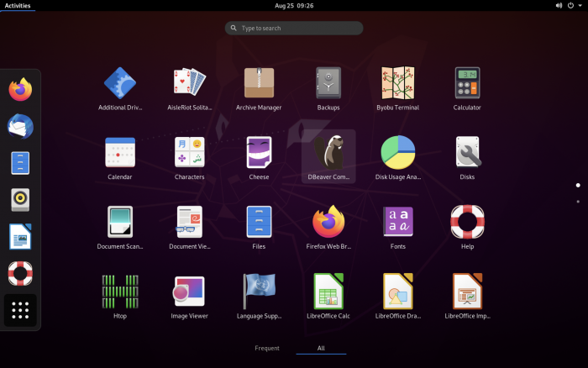The width and height of the screenshot is (588, 368).
Task: Launch the Characters app
Action: tap(189, 158)
